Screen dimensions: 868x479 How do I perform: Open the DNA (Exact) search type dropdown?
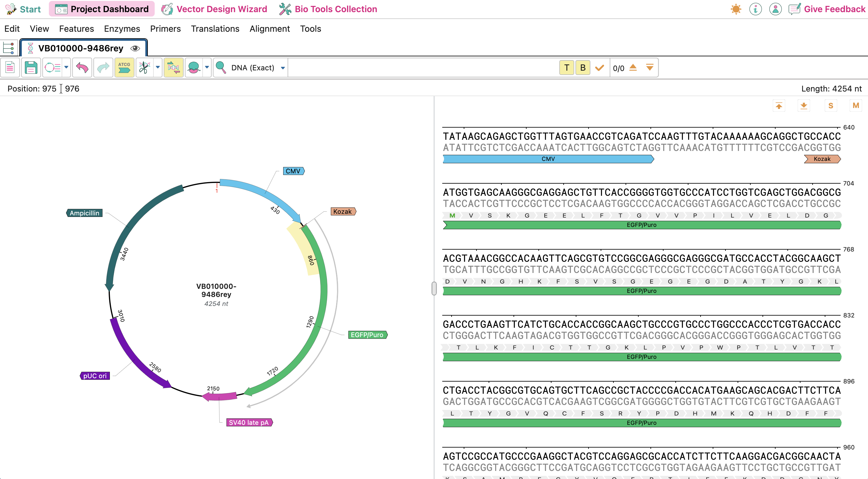pos(283,68)
